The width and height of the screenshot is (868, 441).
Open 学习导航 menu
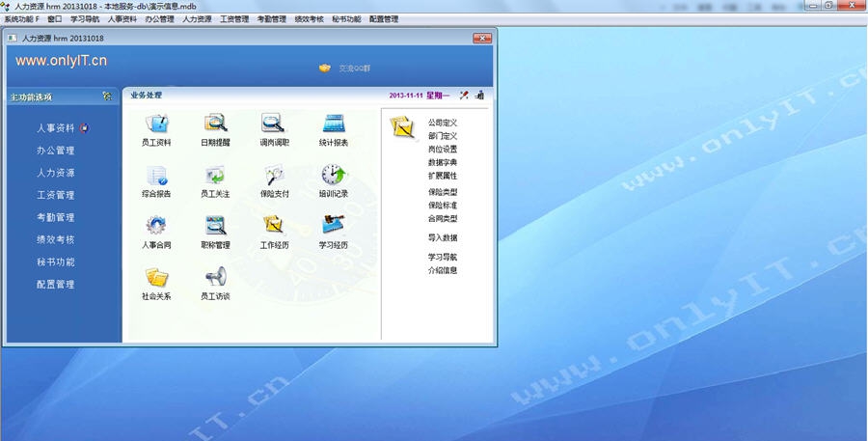pyautogui.click(x=85, y=19)
